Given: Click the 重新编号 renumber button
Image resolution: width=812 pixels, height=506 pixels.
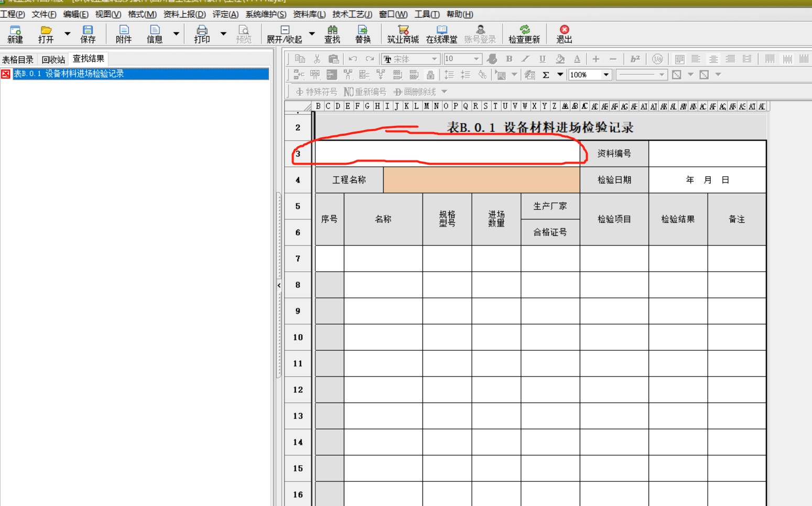Looking at the screenshot, I should tap(365, 92).
